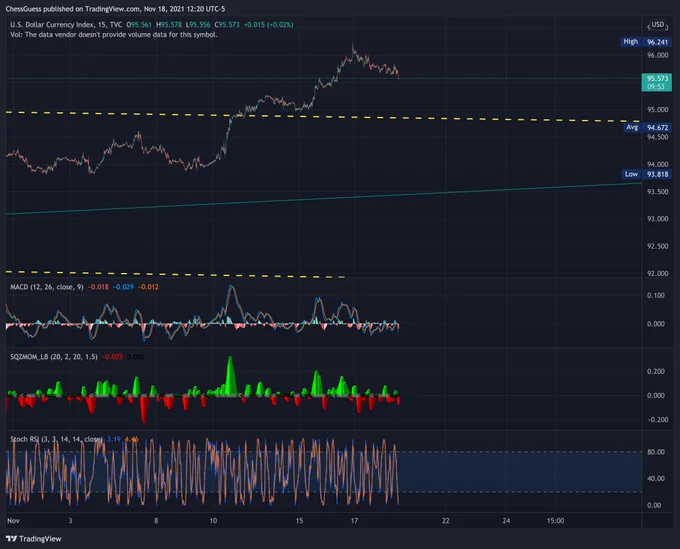This screenshot has height=549, width=680.
Task: Click the 0.200 level on SQZMOM axis
Action: pyautogui.click(x=656, y=372)
